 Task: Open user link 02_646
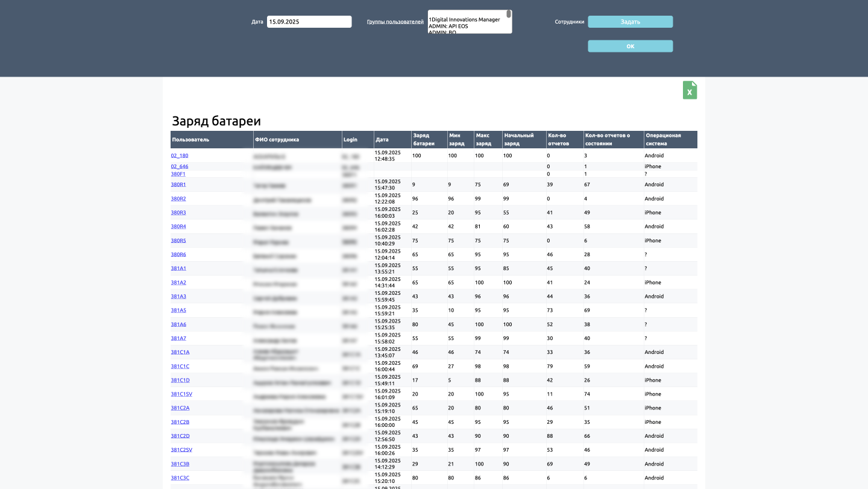[x=179, y=166]
